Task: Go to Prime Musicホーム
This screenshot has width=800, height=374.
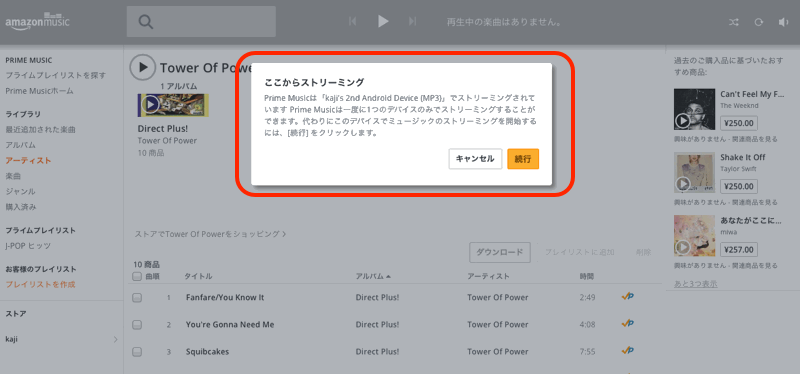Action: [x=39, y=91]
